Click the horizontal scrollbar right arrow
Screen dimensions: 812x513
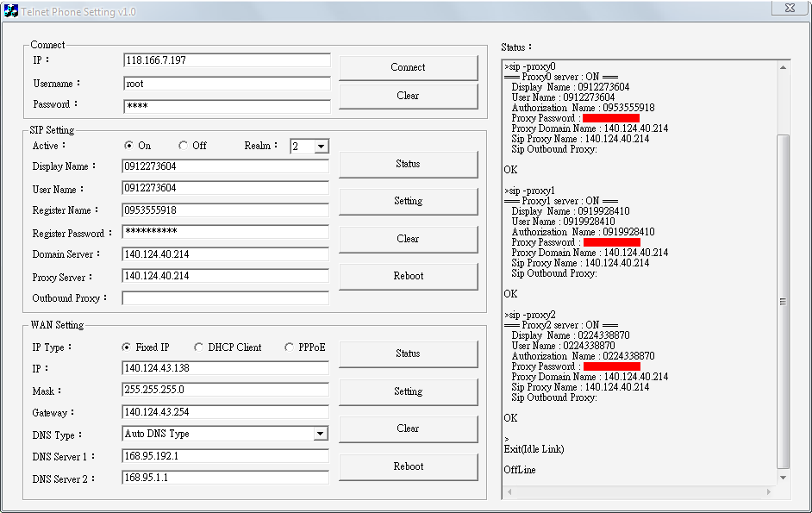click(769, 491)
